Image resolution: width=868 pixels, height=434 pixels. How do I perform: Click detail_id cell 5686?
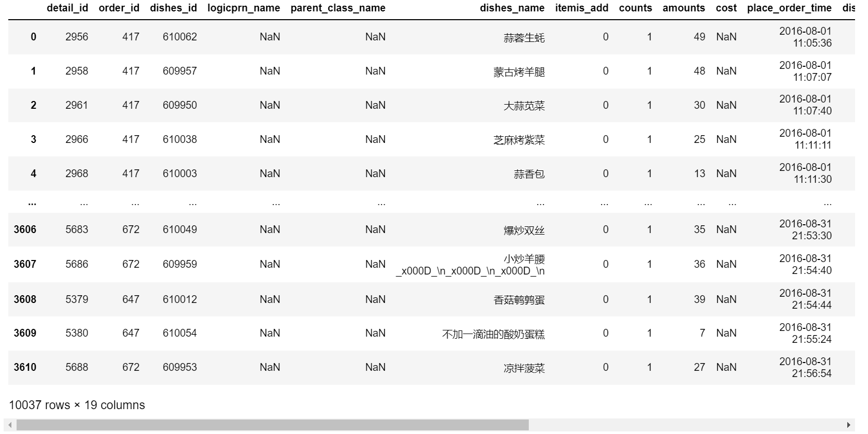tap(77, 264)
